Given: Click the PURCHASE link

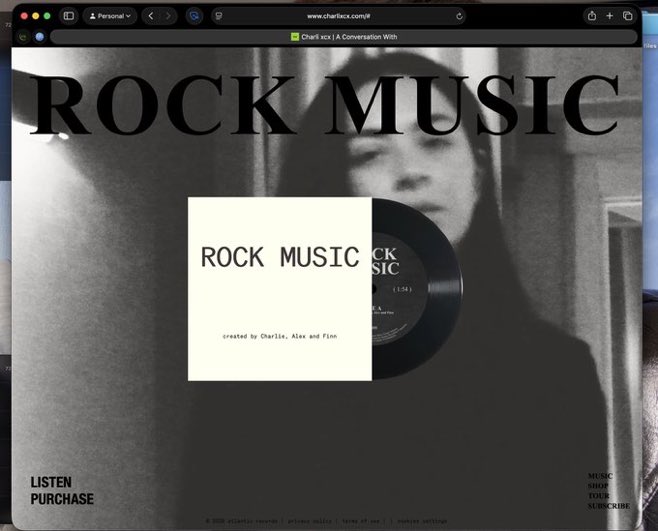Looking at the screenshot, I should point(62,499).
